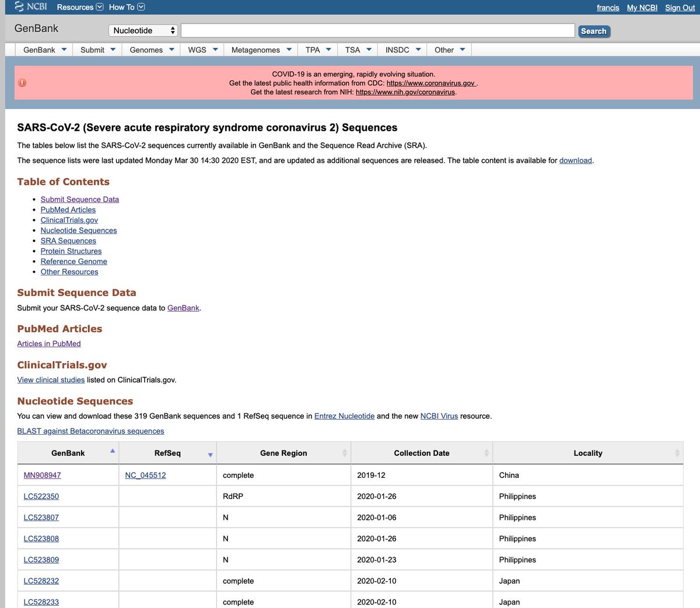Expand the Genomes menu arrow

click(171, 50)
